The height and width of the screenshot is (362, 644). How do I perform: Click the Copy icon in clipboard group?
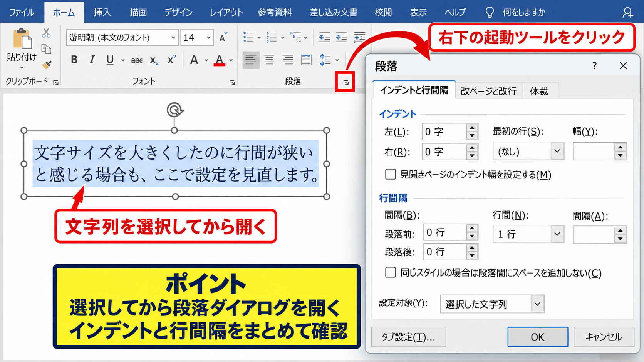pyautogui.click(x=46, y=49)
